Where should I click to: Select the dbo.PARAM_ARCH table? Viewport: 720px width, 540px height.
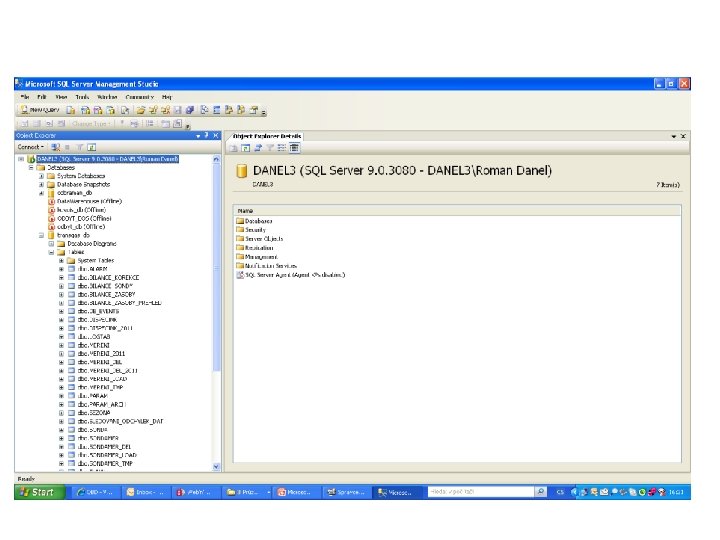pos(101,404)
